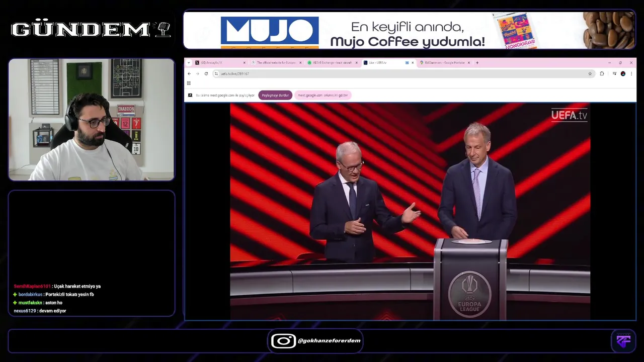This screenshot has width=644, height=362.
Task: Click the Instagram icon in bottom bar
Action: pos(283,341)
